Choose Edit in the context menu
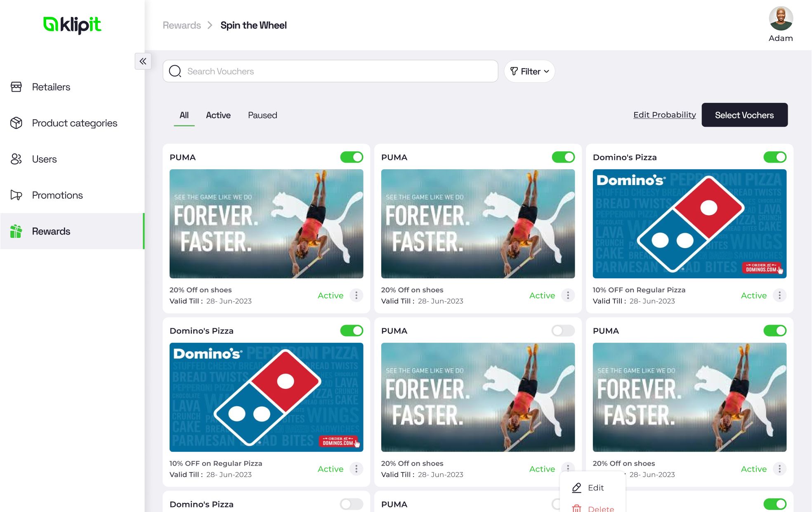The width and height of the screenshot is (812, 512). coord(592,488)
